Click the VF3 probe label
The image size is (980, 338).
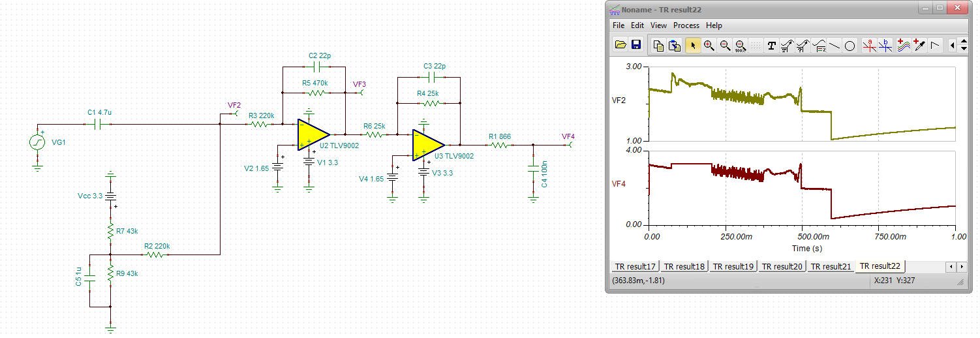pos(360,84)
